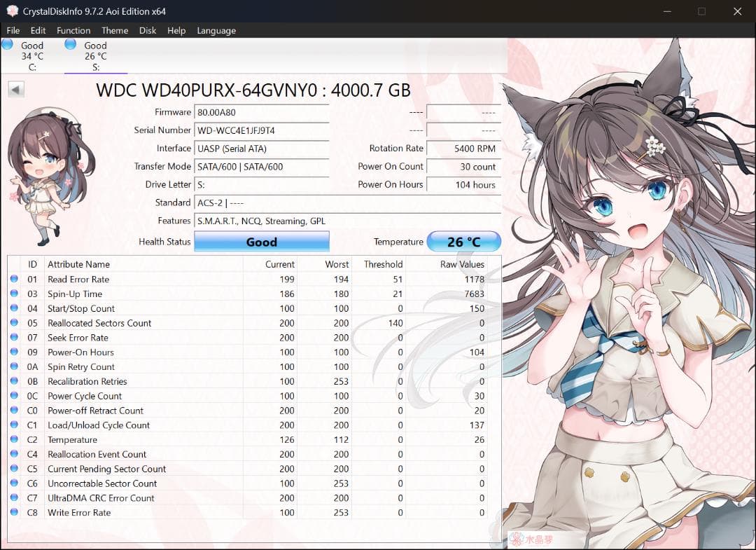Image resolution: width=756 pixels, height=550 pixels.
Task: Open the Function menu
Action: (x=73, y=30)
